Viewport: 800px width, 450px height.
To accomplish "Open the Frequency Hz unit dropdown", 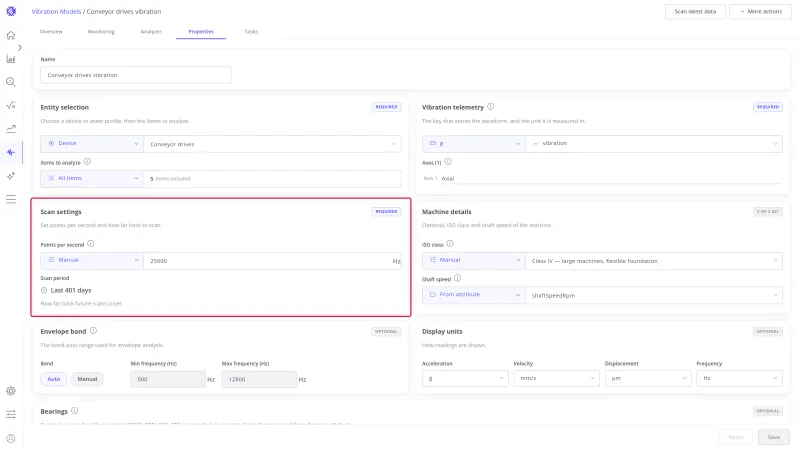I will [x=739, y=379].
